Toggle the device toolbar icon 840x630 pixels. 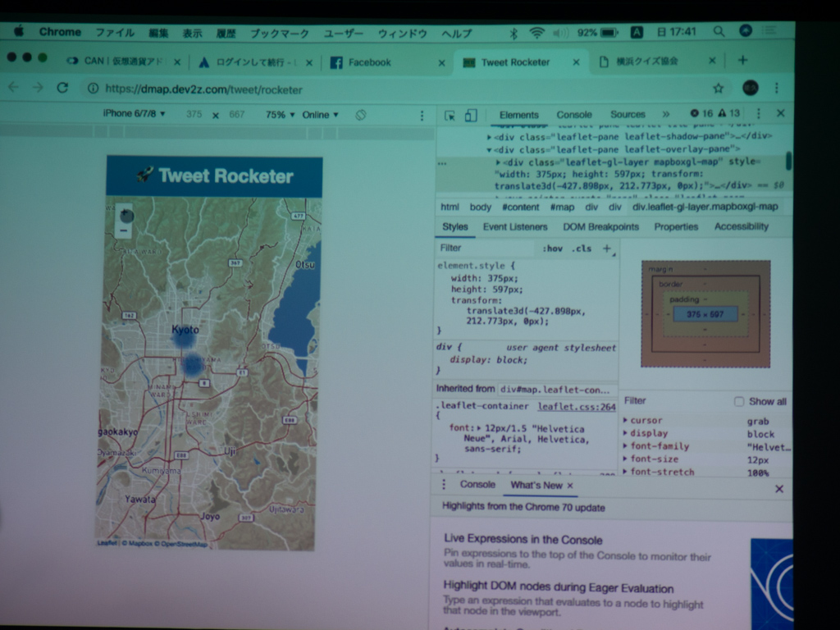[x=470, y=115]
